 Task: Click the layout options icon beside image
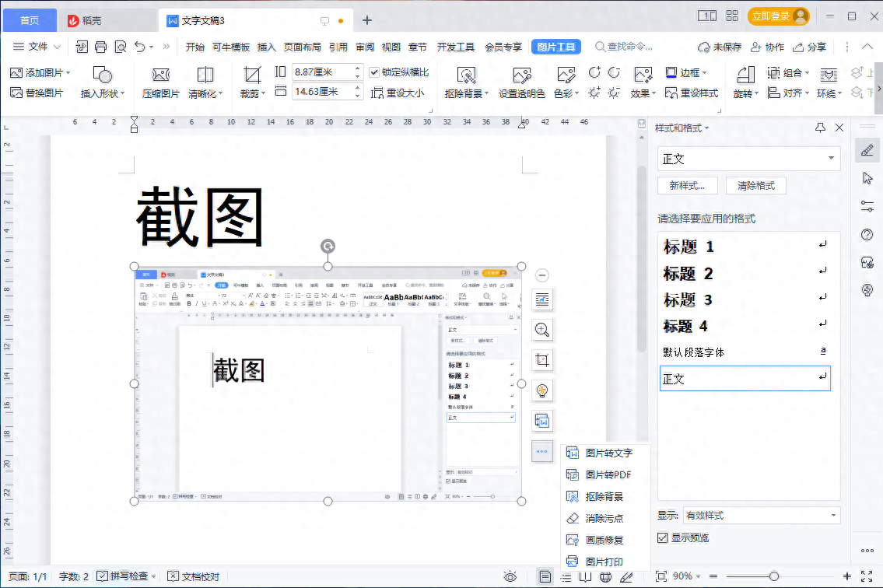tap(542, 299)
